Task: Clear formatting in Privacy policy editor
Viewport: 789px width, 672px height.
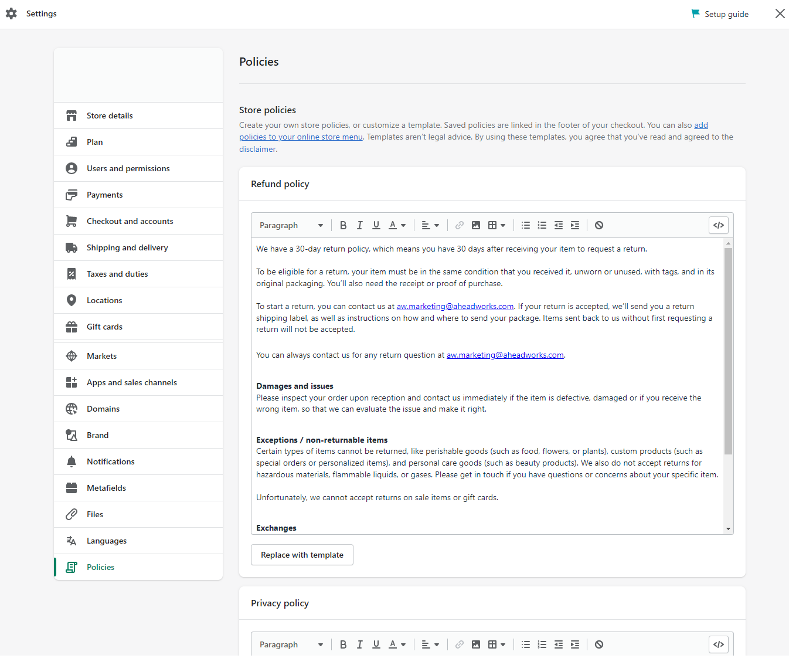Action: point(599,644)
